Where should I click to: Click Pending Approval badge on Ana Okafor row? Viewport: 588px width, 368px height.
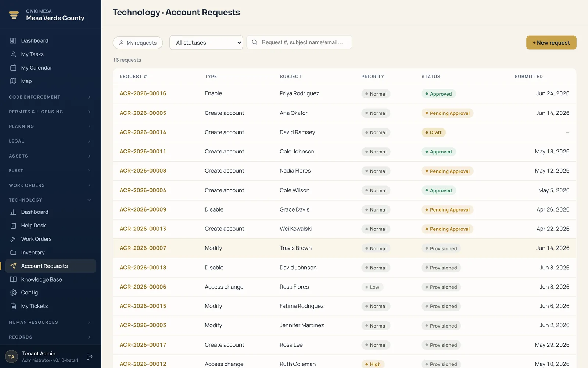click(x=447, y=113)
